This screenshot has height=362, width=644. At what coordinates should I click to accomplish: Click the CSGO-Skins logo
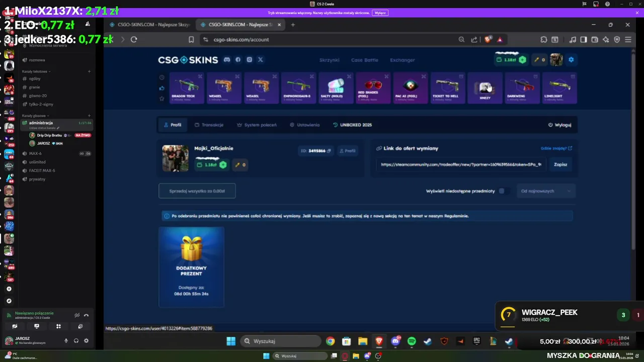pos(188,60)
